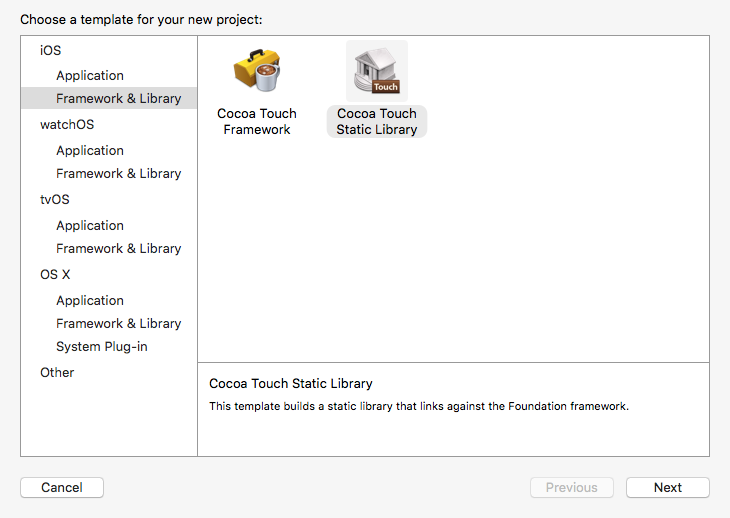The width and height of the screenshot is (730, 518).
Task: Select the tvOS category heading
Action: tap(54, 199)
